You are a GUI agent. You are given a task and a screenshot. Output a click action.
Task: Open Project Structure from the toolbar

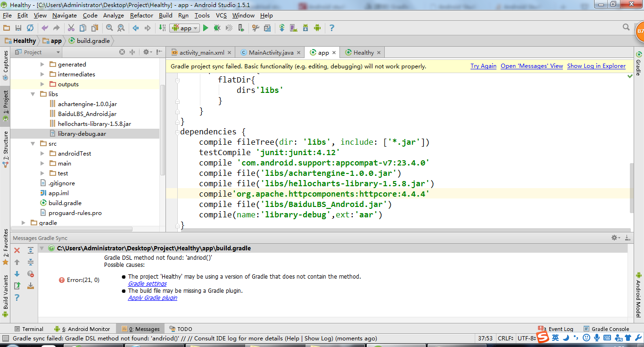tap(267, 28)
